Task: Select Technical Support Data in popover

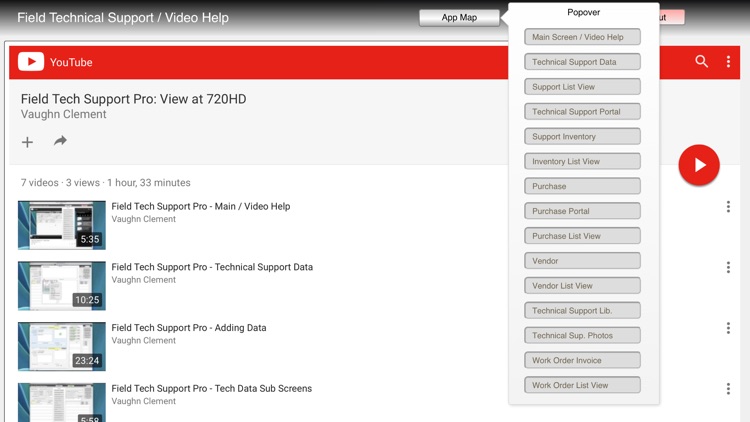Action: [x=582, y=62]
